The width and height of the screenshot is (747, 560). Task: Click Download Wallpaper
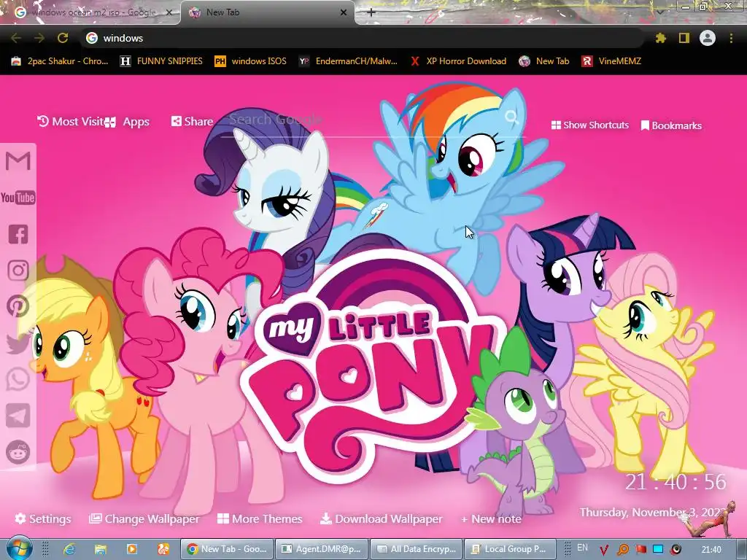pos(381,519)
